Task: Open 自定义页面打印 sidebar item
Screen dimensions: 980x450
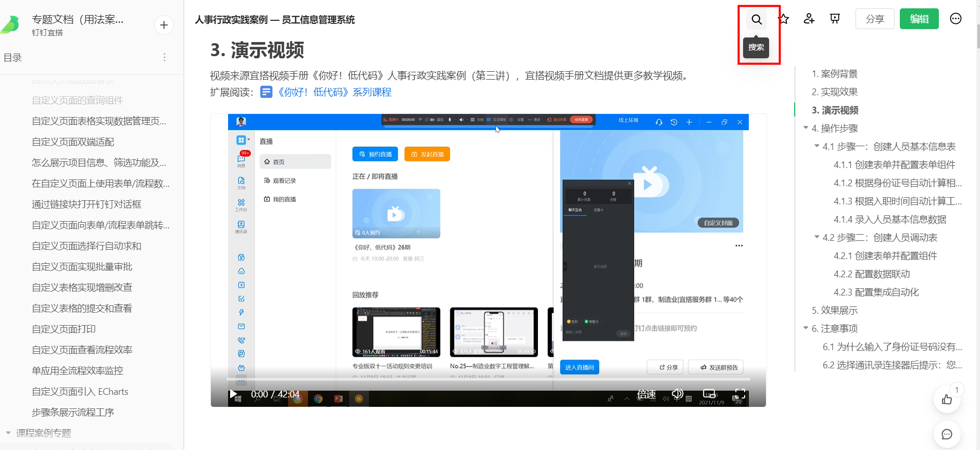Action: [64, 329]
